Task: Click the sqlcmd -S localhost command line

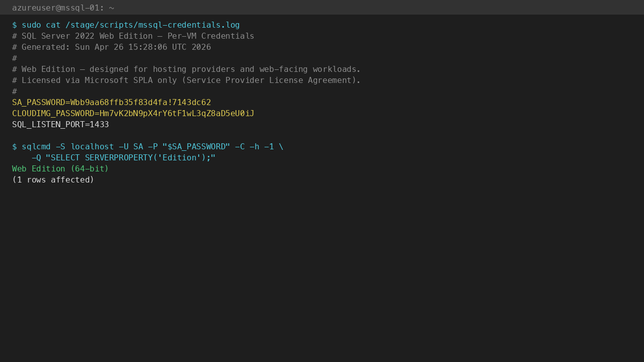Action: (x=148, y=147)
